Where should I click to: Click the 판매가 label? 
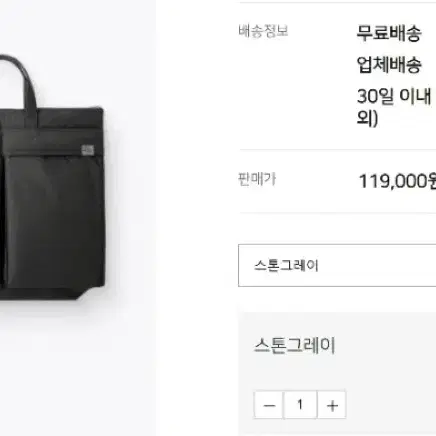click(257, 179)
